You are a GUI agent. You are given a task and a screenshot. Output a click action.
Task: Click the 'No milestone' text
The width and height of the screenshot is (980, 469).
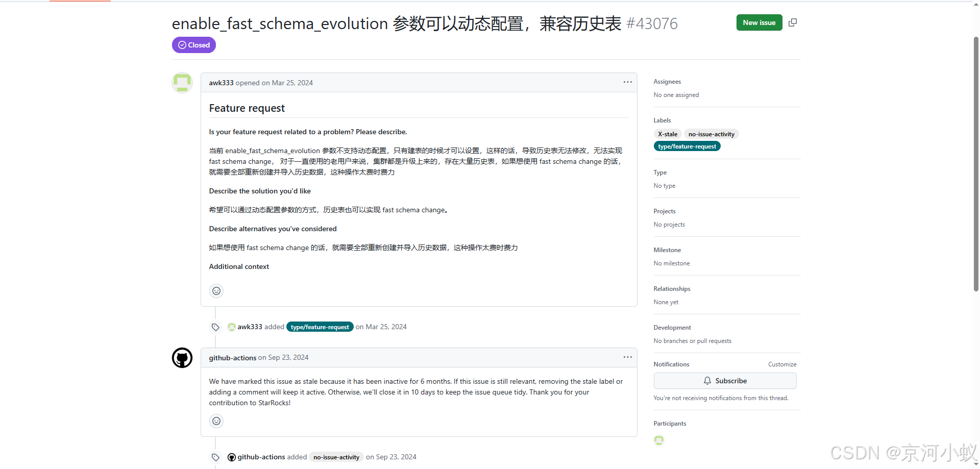[672, 263]
